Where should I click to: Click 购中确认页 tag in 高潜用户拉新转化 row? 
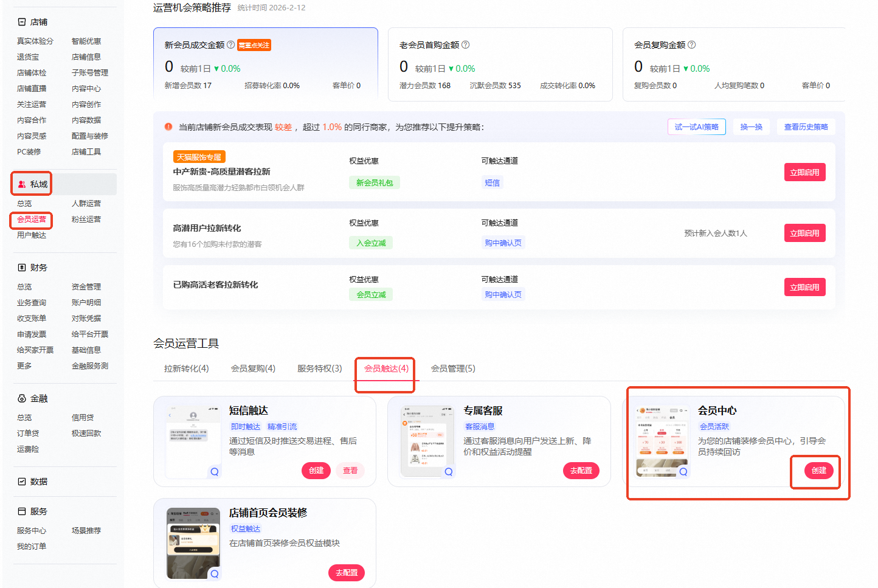click(503, 243)
